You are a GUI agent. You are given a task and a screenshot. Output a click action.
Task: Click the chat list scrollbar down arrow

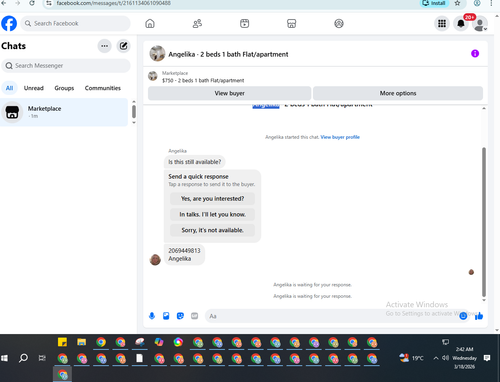point(134,123)
